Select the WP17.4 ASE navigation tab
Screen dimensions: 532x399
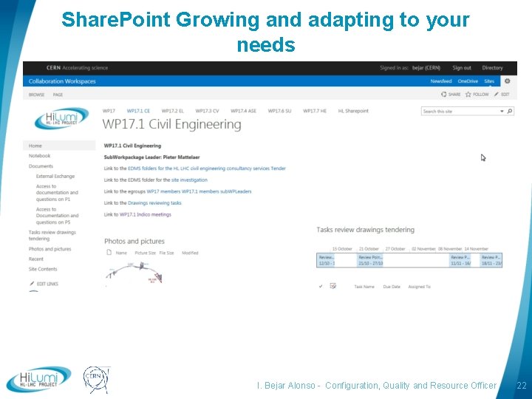[x=243, y=111]
